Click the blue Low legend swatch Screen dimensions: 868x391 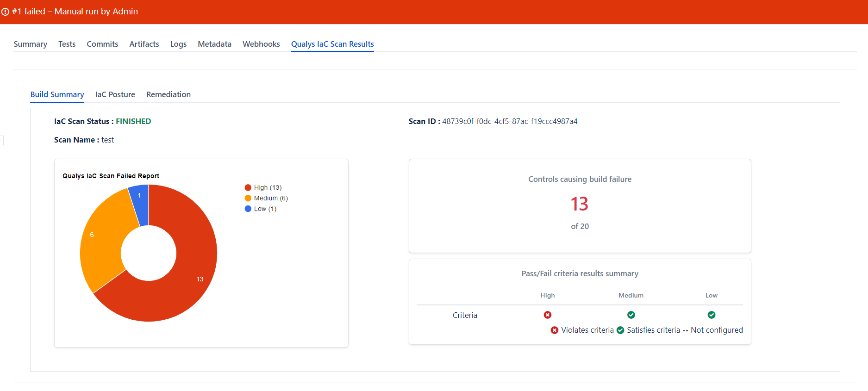(248, 209)
